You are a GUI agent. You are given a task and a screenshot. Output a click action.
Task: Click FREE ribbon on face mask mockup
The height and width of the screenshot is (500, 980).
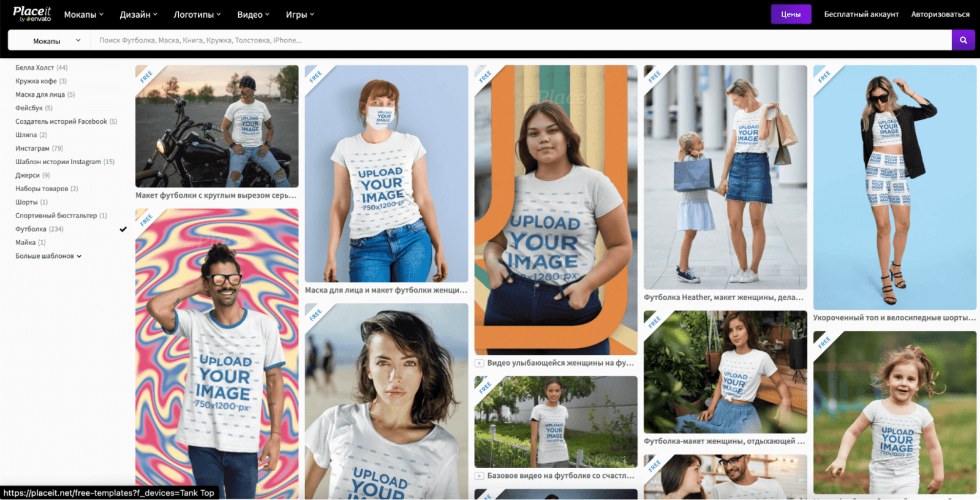(315, 76)
